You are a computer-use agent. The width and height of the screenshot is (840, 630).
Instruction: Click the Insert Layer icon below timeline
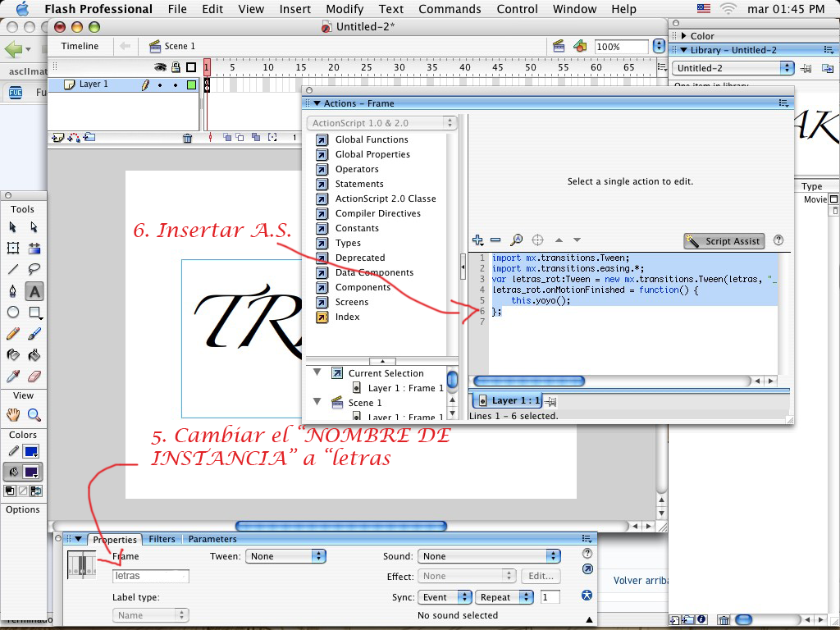coord(57,138)
